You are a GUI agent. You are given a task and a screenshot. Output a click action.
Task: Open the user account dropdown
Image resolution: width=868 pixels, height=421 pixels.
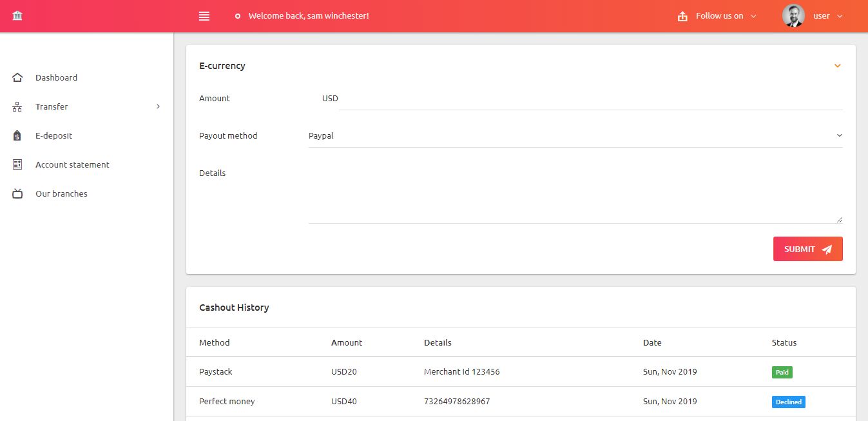tap(840, 15)
